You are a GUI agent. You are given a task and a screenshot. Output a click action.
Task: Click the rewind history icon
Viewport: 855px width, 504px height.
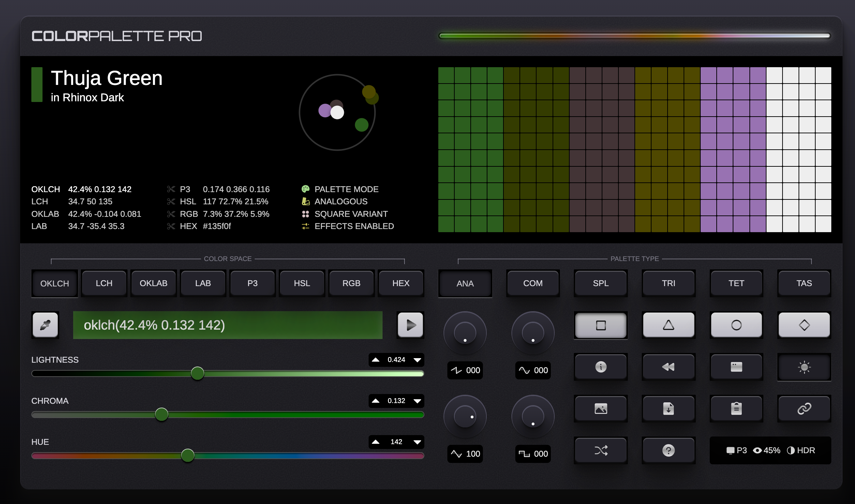pyautogui.click(x=668, y=367)
